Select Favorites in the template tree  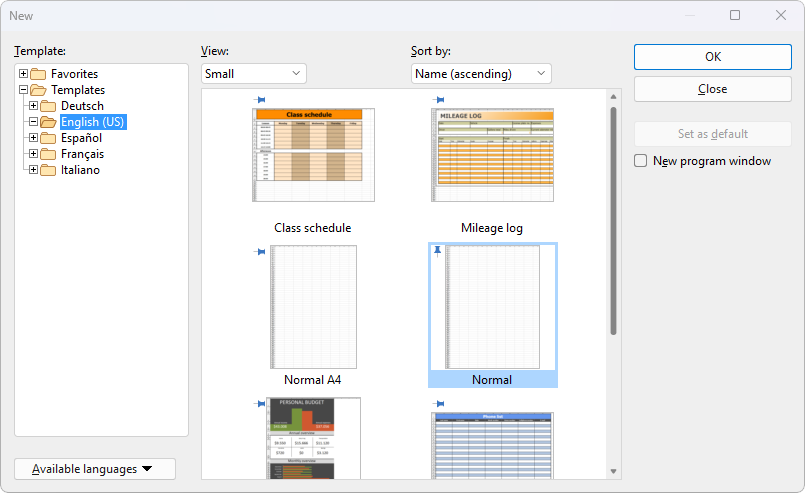click(74, 74)
